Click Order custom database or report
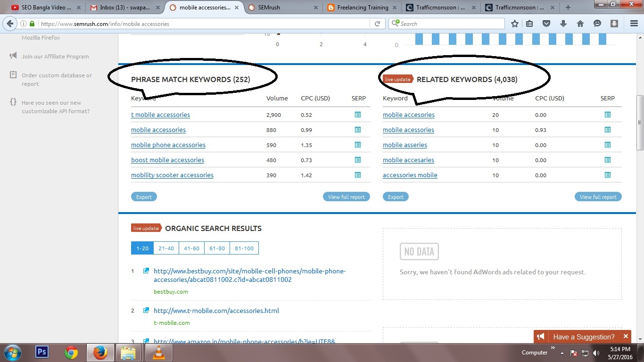Viewport: 644px width, 362px height. click(x=57, y=79)
